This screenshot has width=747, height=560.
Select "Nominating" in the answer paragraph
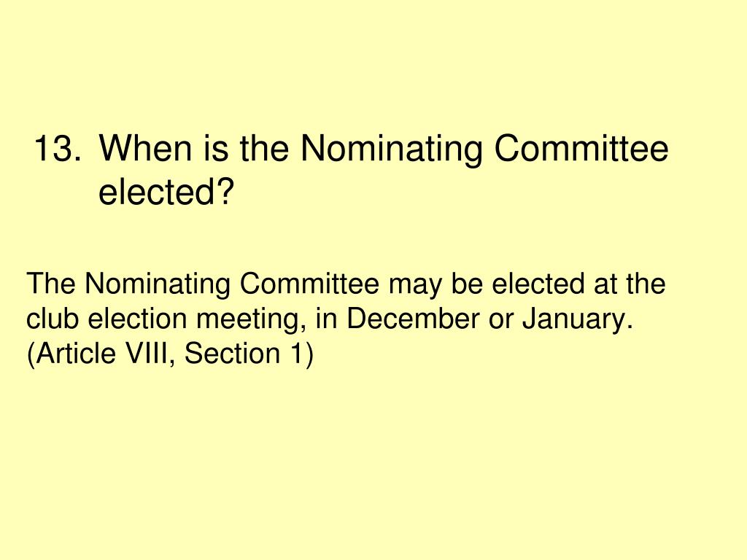point(158,285)
